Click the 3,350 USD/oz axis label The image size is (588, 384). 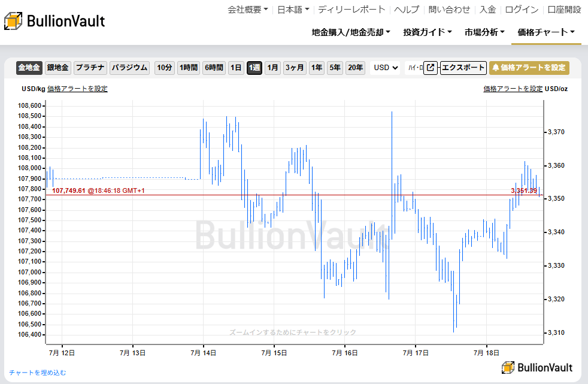coord(556,199)
